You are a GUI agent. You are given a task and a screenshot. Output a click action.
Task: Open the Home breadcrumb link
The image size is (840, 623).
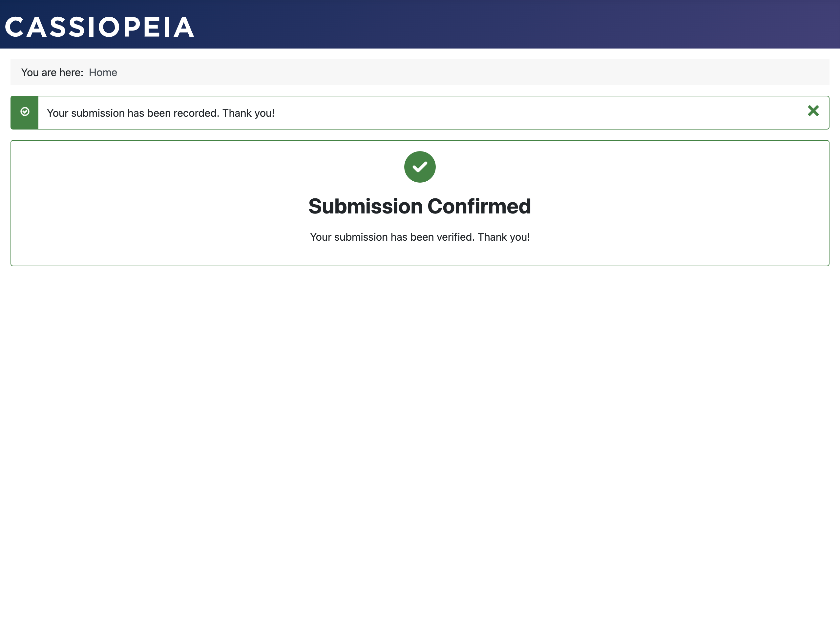tap(103, 72)
